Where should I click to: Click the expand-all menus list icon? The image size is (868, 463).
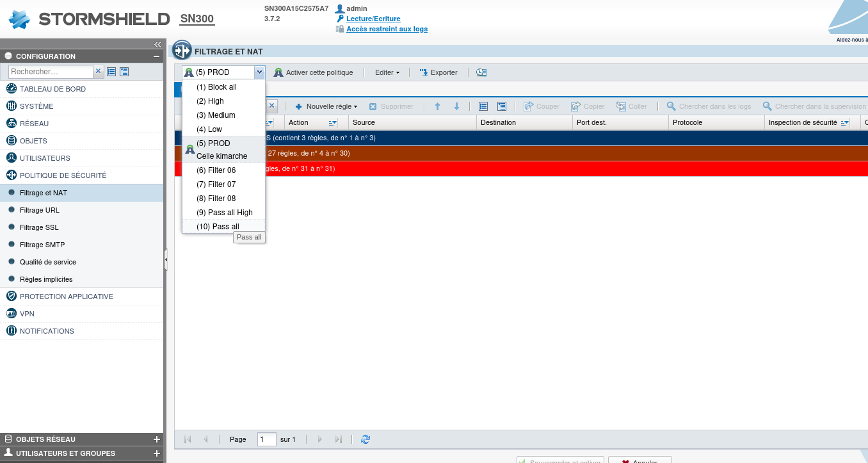click(x=124, y=72)
